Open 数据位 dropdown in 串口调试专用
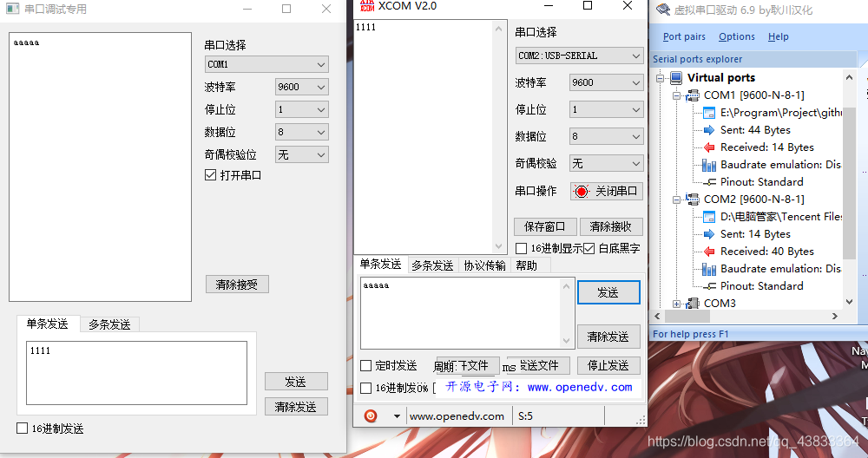The image size is (868, 458). (x=302, y=132)
